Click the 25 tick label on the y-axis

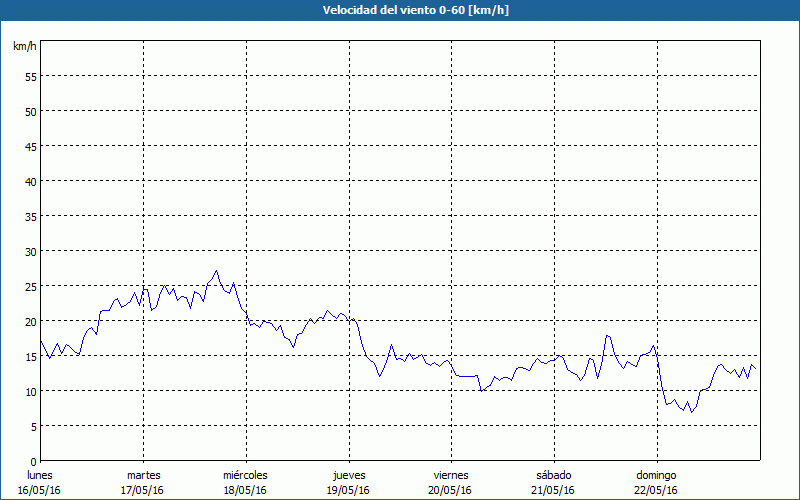(x=30, y=286)
